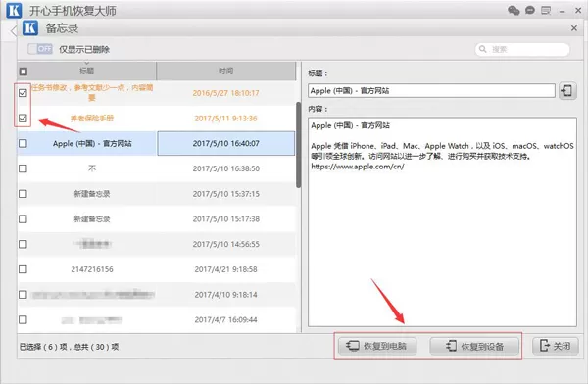This screenshot has width=588, height=384.
Task: Click the 标题 text field with Apple (中国)
Action: 431,91
